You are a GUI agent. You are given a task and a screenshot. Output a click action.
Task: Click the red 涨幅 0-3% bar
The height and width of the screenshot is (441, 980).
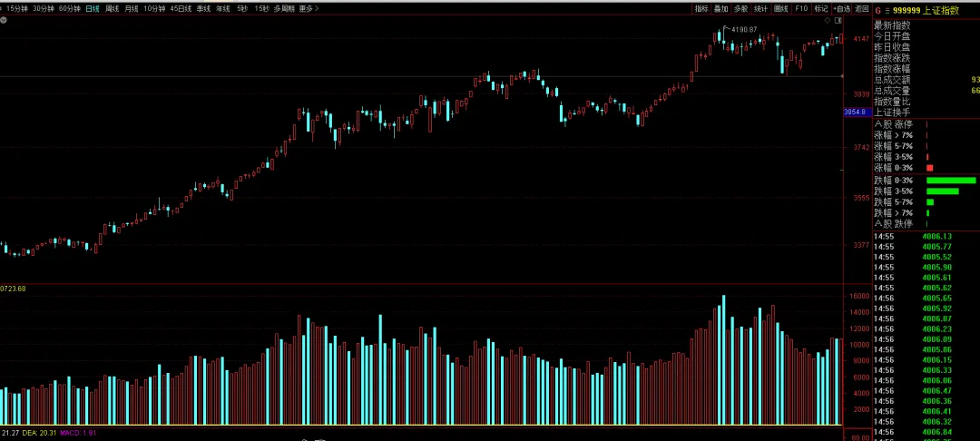(929, 168)
